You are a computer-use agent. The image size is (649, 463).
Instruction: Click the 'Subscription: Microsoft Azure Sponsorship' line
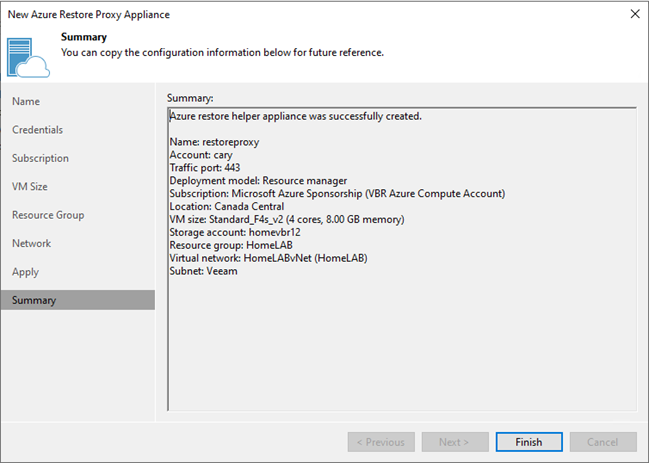point(337,194)
